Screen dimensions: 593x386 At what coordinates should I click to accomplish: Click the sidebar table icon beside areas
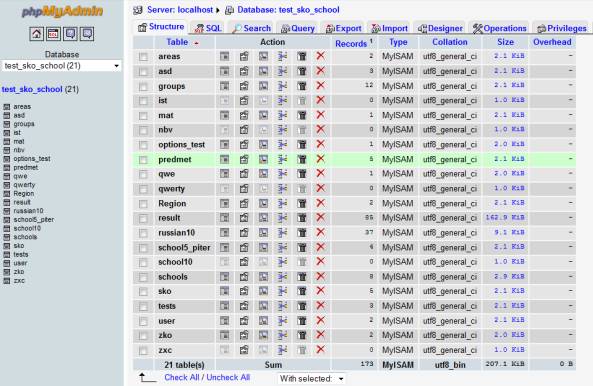tap(6, 107)
